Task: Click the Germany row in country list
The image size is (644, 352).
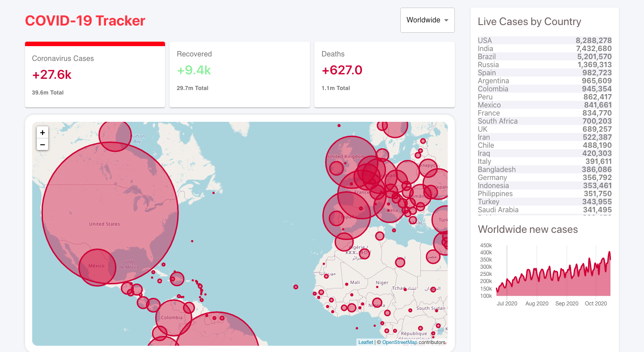Action: 545,177
